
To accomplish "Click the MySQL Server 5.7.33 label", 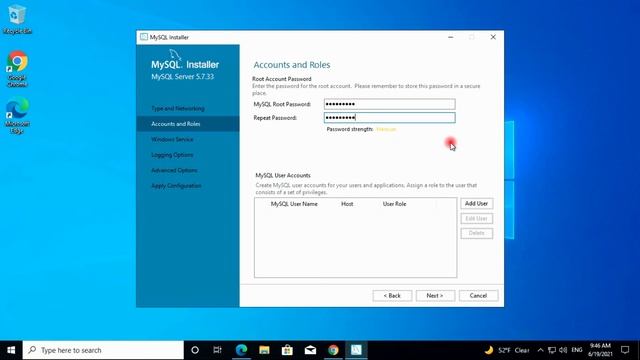I will [x=182, y=77].
